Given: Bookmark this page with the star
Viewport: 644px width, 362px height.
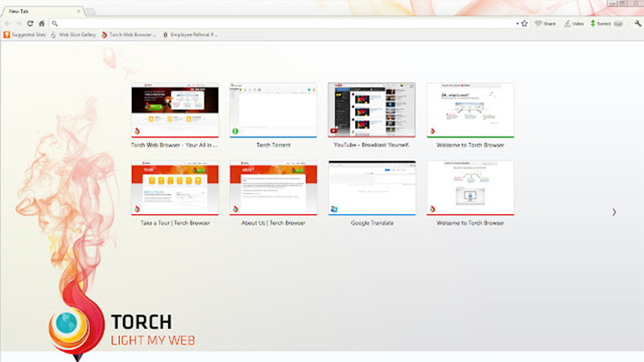Looking at the screenshot, I should (x=525, y=23).
